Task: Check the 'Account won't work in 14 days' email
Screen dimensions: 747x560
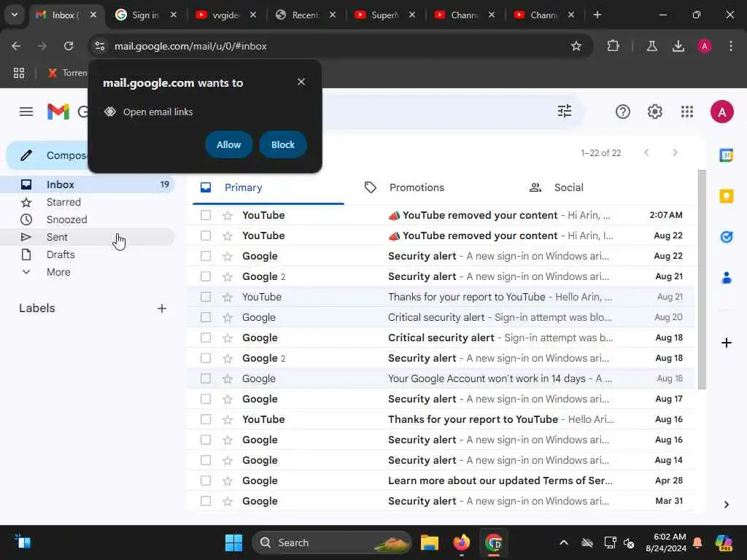Action: coord(205,378)
